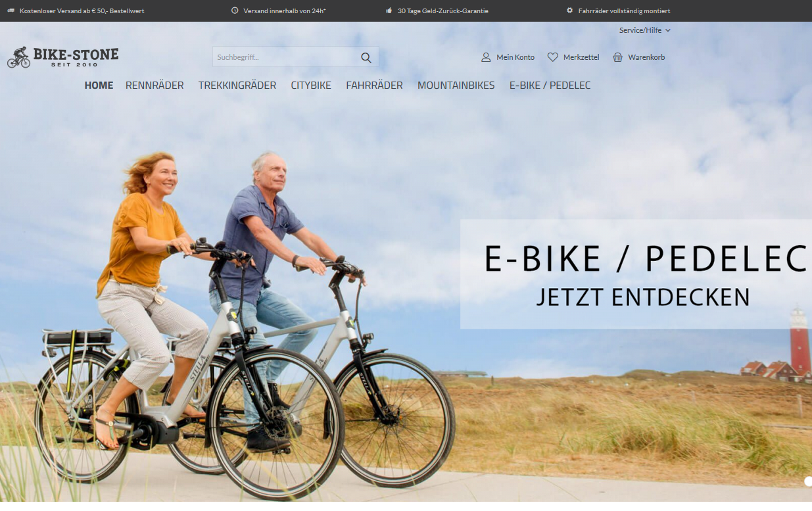Select E-Bike / Pedelec in the navigation
This screenshot has height=511, width=812.
(x=550, y=85)
